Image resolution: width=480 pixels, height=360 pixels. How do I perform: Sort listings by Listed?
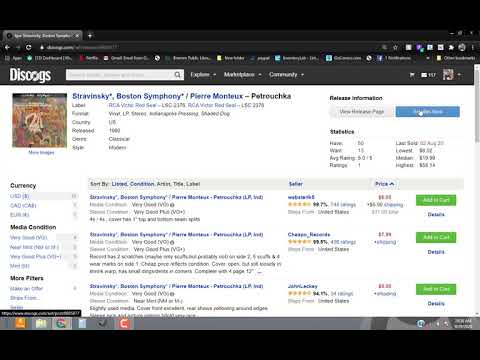pyautogui.click(x=119, y=184)
